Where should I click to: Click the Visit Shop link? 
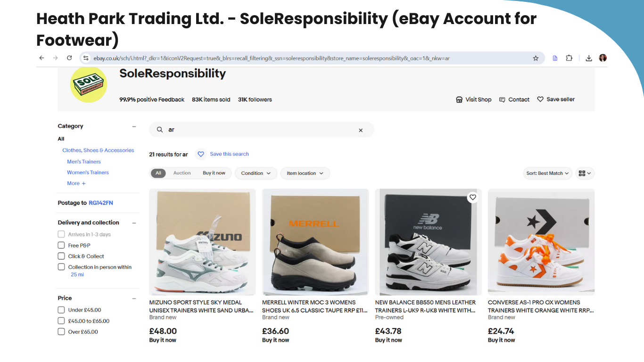[474, 99]
